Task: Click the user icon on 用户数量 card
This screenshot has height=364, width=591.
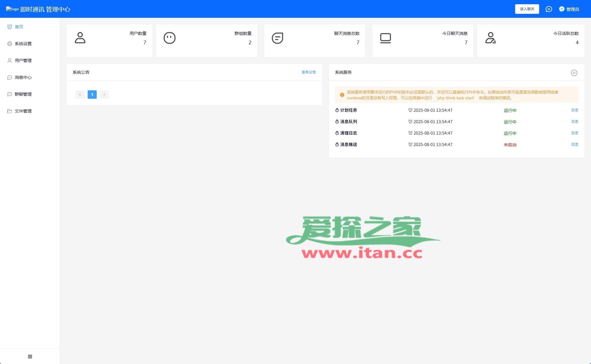Action: pos(80,38)
